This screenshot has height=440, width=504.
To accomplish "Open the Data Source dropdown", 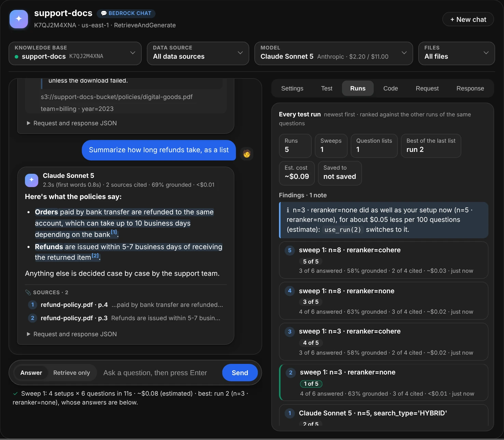I will 198,53.
